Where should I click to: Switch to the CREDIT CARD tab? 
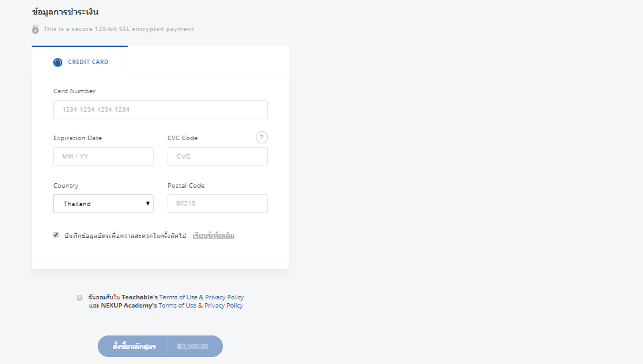coord(80,60)
